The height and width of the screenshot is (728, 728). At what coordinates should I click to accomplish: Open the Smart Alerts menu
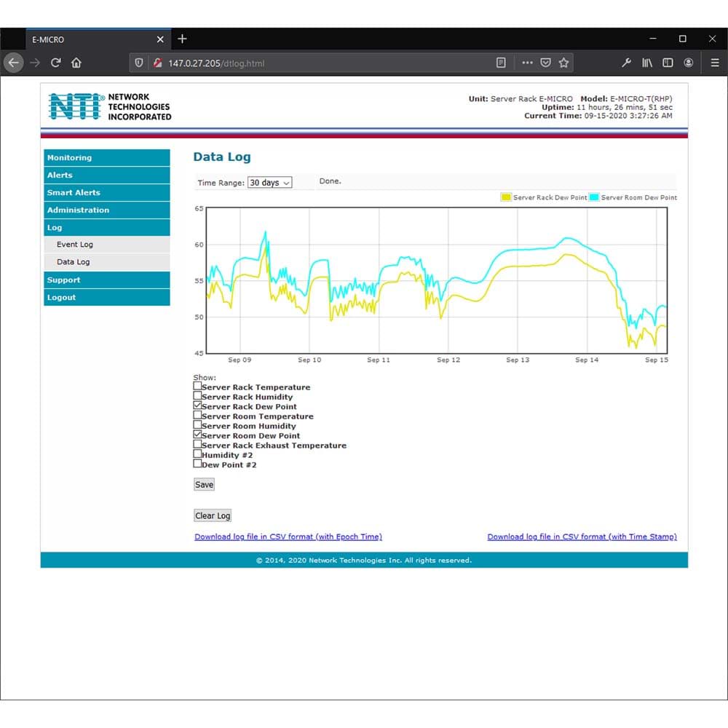107,193
